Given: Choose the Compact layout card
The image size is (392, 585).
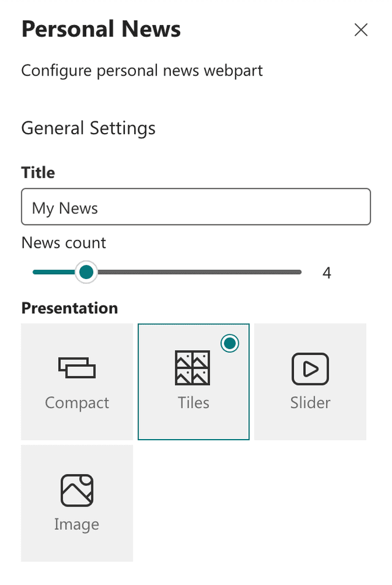Looking at the screenshot, I should [77, 381].
